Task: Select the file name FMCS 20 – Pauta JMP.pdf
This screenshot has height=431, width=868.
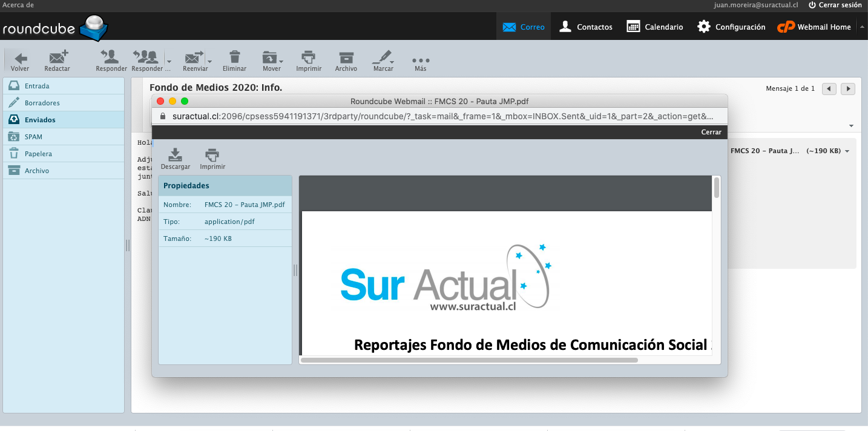Action: tap(245, 205)
